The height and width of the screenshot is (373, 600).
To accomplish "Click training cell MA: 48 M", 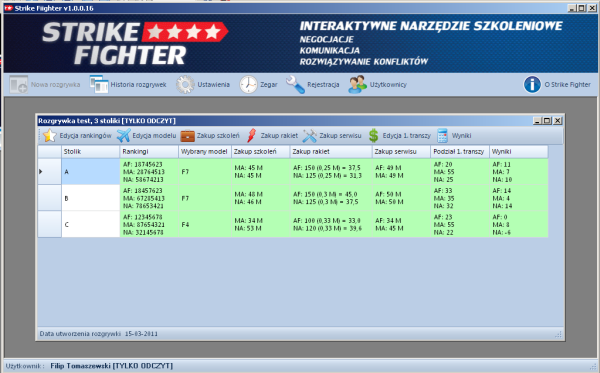I will 261,198.
